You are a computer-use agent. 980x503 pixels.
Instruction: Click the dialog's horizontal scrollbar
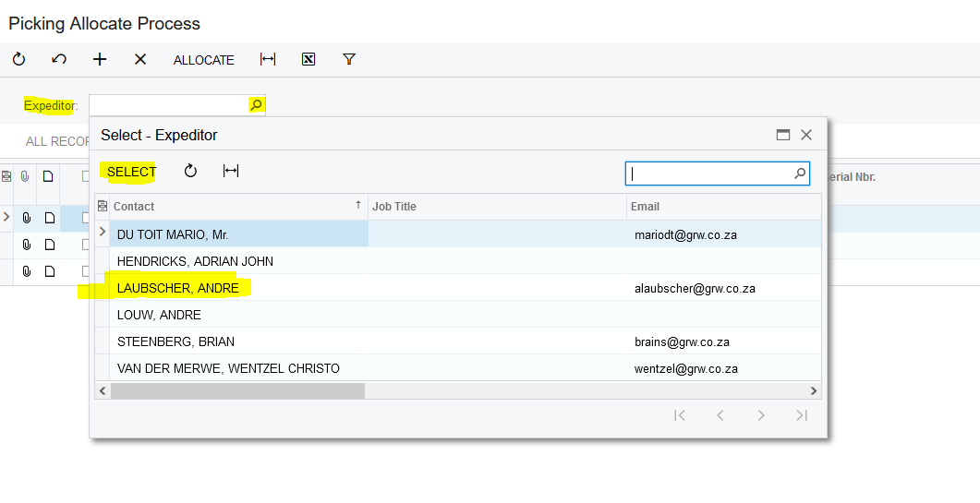[237, 391]
